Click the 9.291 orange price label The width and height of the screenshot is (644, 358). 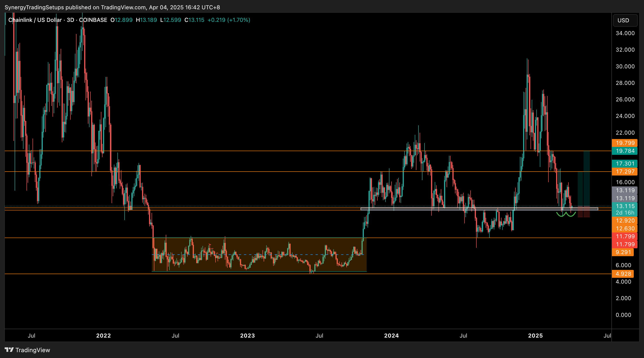(623, 252)
